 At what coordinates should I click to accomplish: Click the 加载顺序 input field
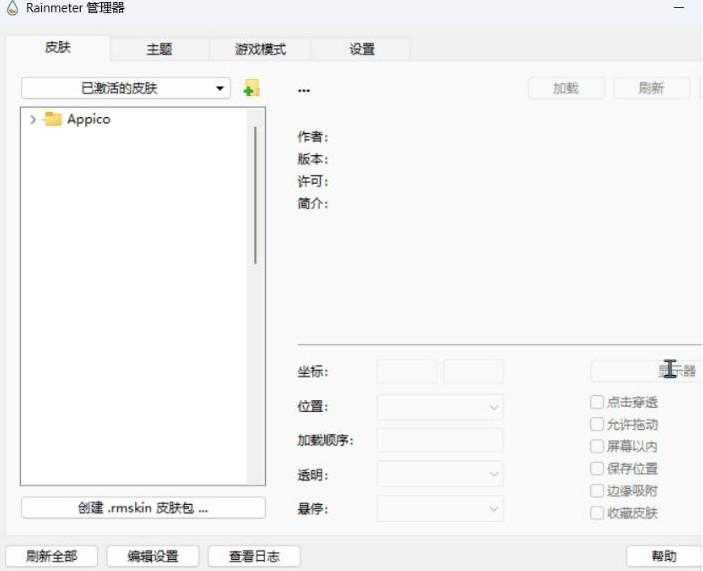point(440,441)
